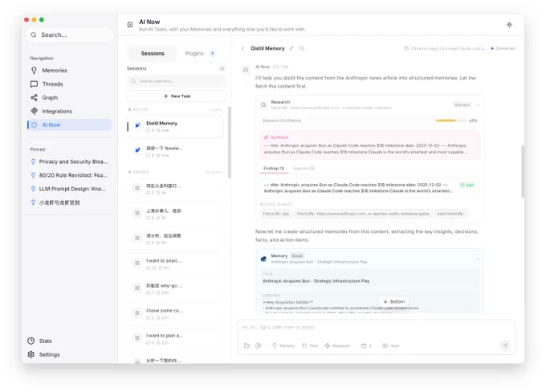Viewport: 546px width, 392px height.
Task: Toggle the Auto option in the input bar
Action: (x=391, y=345)
